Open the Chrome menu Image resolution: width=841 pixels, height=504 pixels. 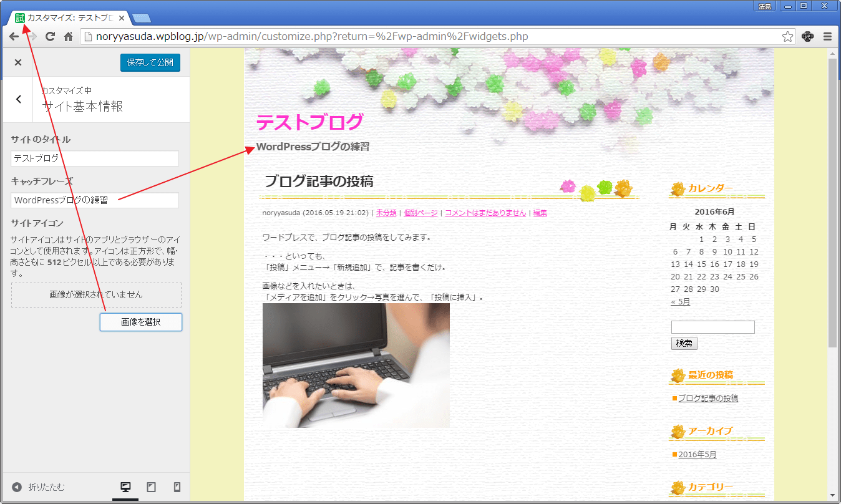point(827,36)
